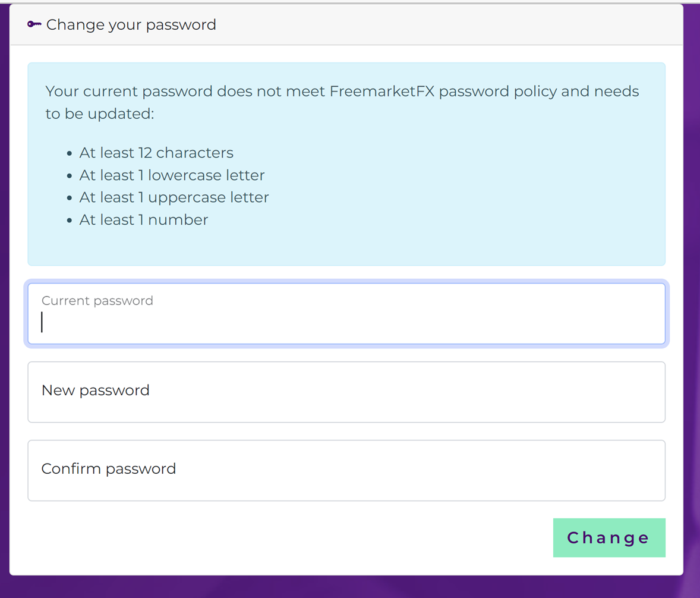Image resolution: width=700 pixels, height=598 pixels.
Task: Click the key icon in header
Action: click(34, 24)
